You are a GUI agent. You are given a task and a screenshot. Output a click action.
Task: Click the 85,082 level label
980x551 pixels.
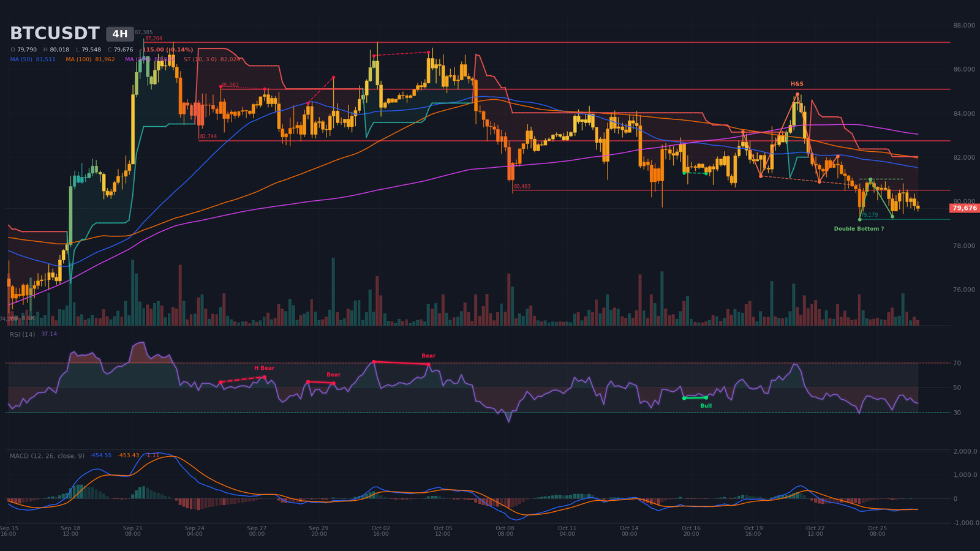[x=230, y=85]
